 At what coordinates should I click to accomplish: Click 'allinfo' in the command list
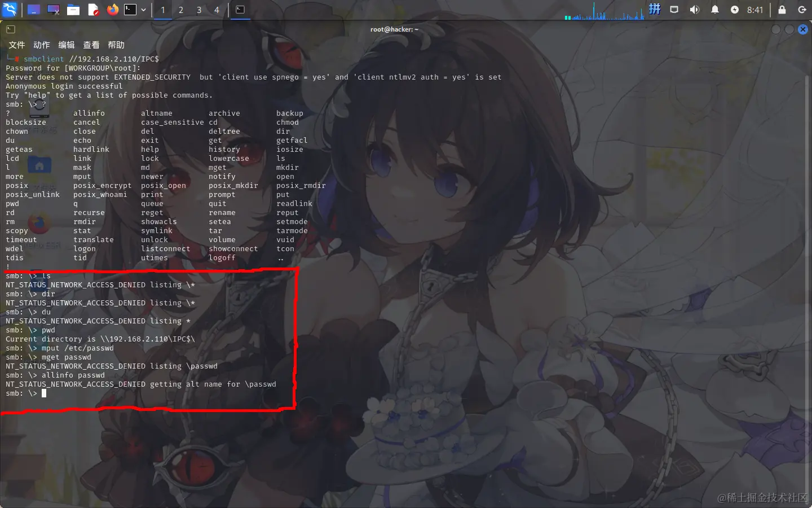(x=89, y=113)
